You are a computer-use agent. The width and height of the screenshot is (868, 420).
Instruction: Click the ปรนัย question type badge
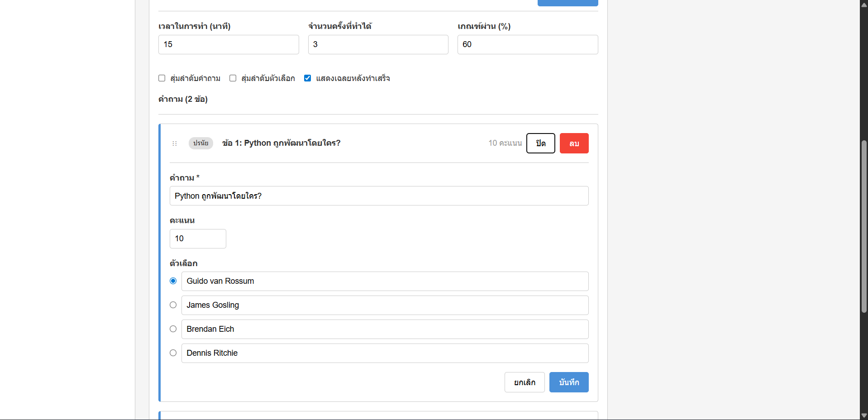(200, 143)
